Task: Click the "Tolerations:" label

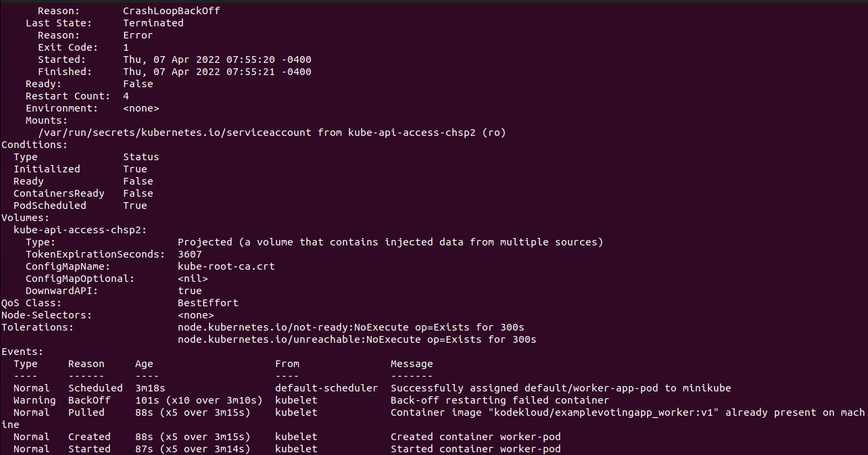Action: point(37,327)
